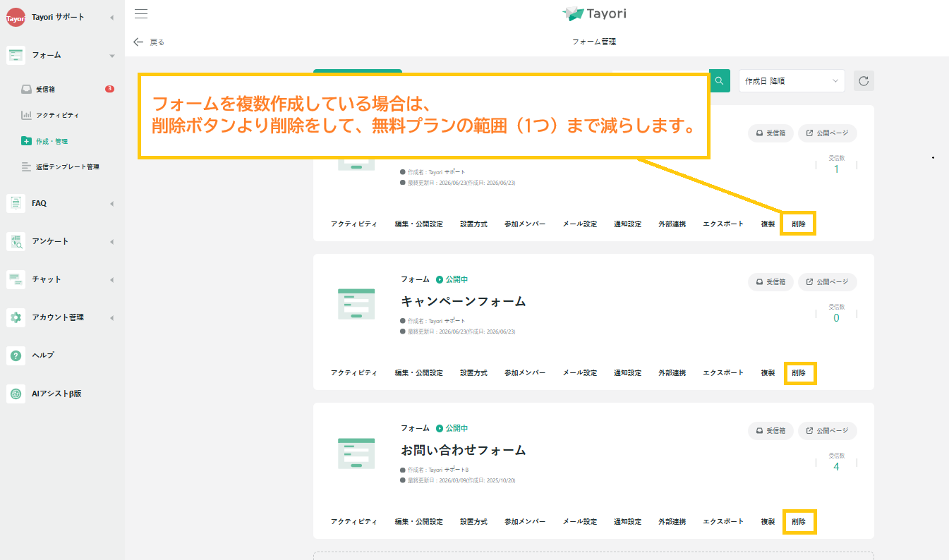949x560 pixels.
Task: Click 削除 for お問い合わせフォーム
Action: [799, 522]
